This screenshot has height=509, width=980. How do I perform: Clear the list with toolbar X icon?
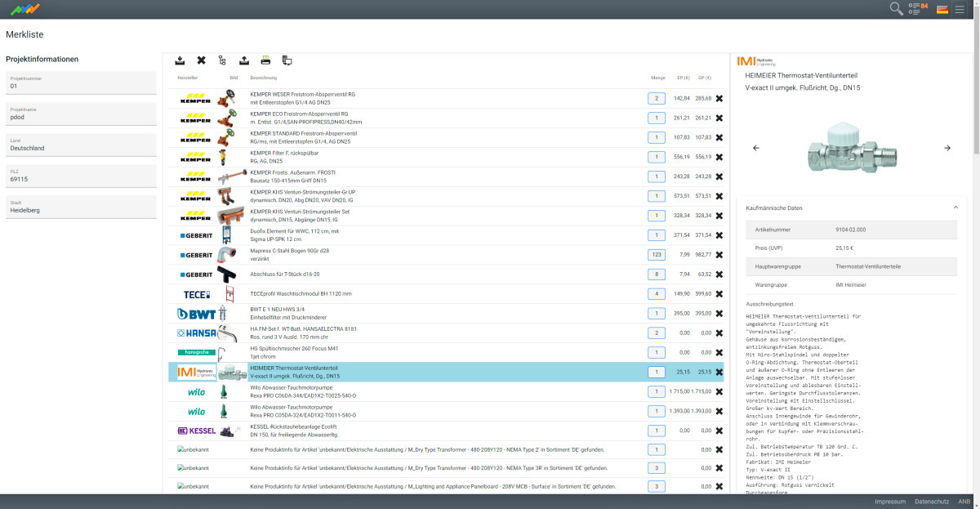click(x=201, y=60)
